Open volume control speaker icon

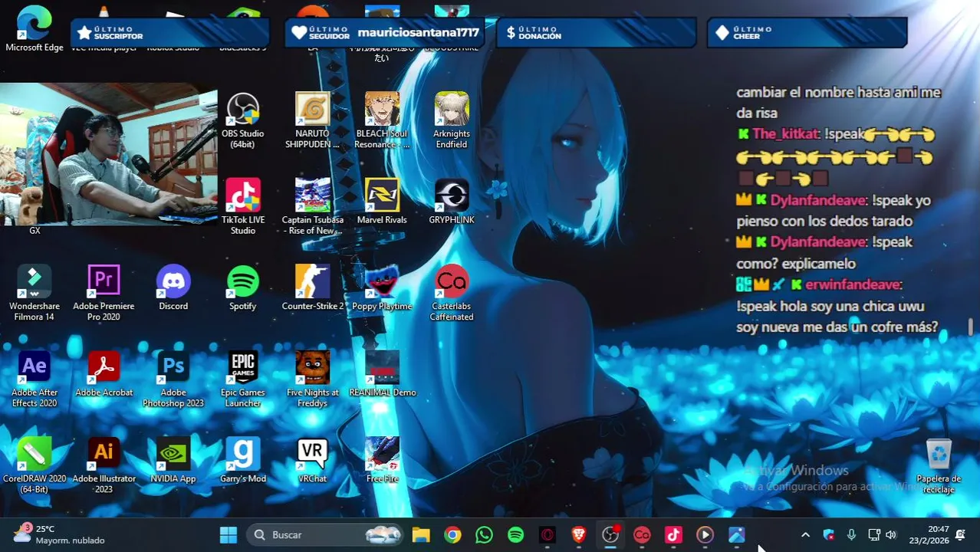click(891, 534)
